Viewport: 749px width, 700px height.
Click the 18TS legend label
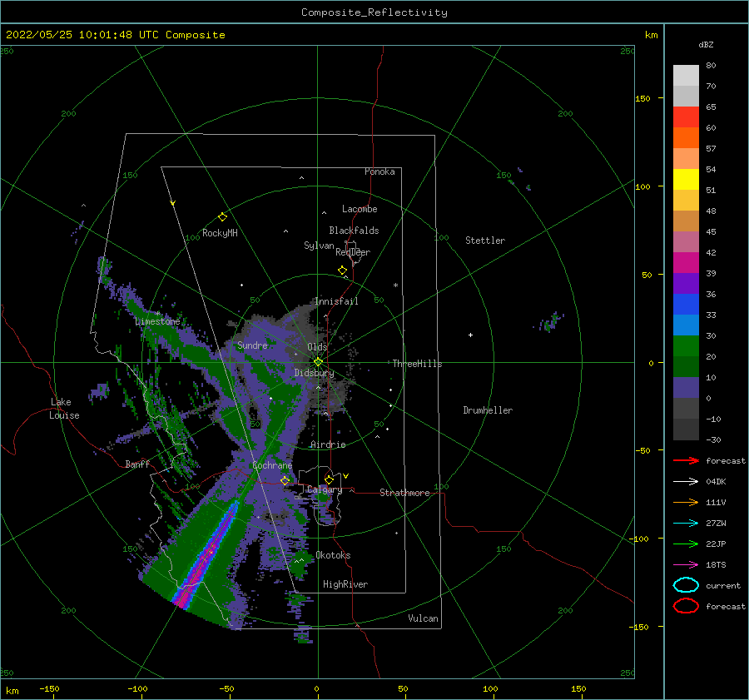716,565
